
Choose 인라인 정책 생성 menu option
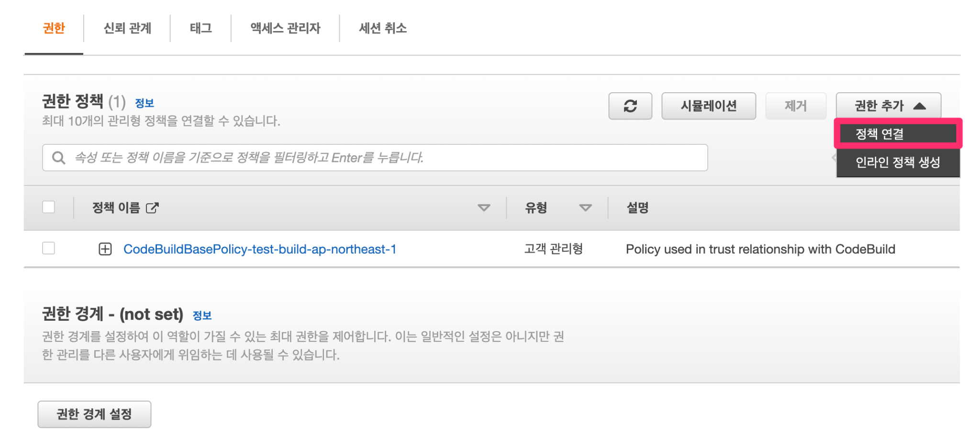897,163
